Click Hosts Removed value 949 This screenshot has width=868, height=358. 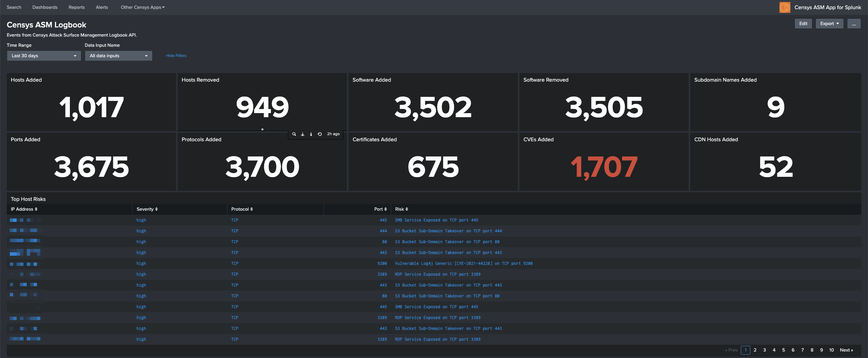click(x=262, y=107)
